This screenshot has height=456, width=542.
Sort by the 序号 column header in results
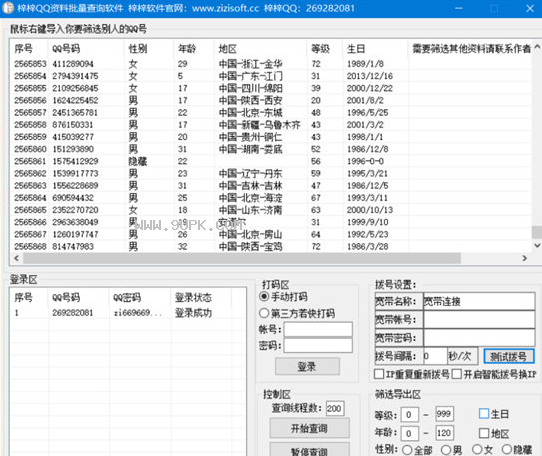pos(29,49)
